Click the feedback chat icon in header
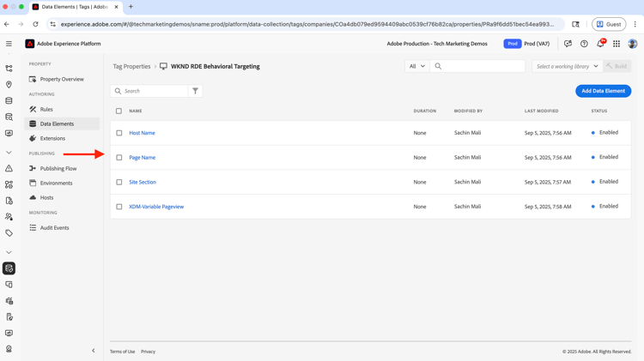 point(568,44)
